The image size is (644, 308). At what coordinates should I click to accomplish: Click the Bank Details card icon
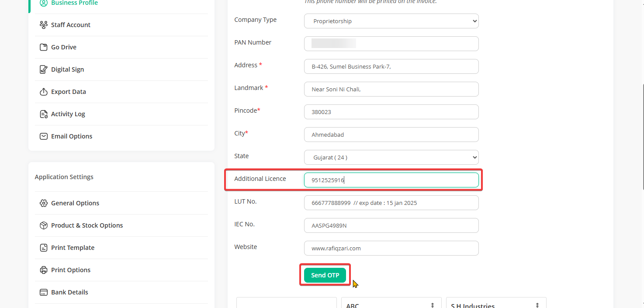(x=43, y=292)
